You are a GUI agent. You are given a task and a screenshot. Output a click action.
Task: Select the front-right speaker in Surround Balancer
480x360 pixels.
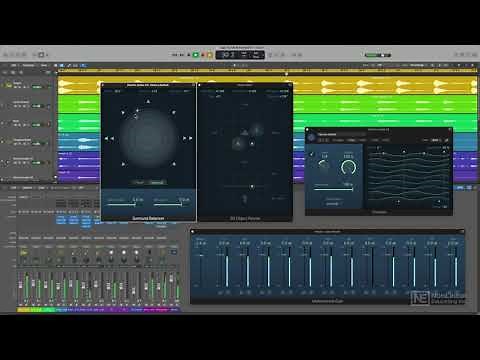[173, 113]
